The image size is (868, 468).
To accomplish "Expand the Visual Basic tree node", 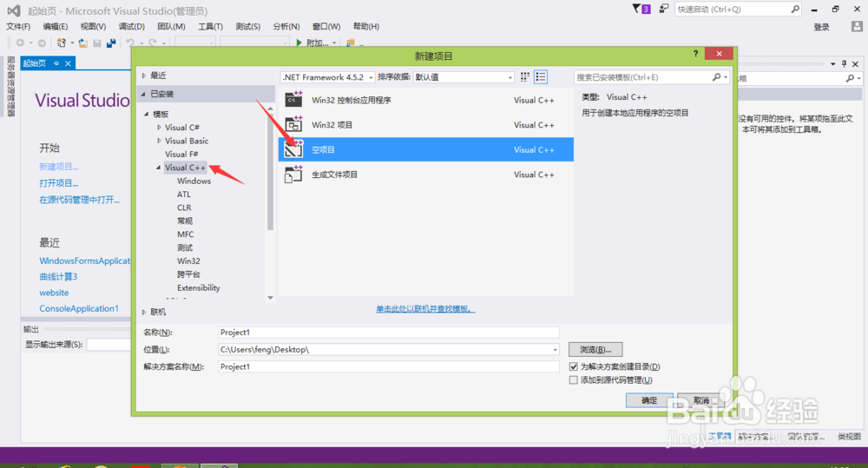I will (159, 141).
